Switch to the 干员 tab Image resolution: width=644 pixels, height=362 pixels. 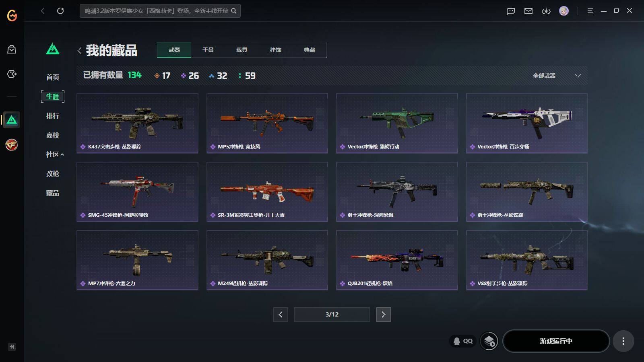208,50
